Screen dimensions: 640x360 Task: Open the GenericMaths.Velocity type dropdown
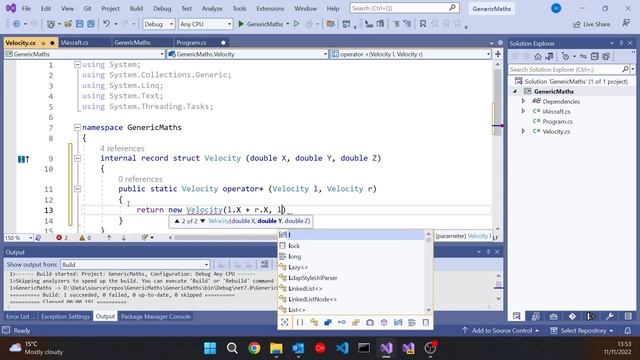(247, 54)
